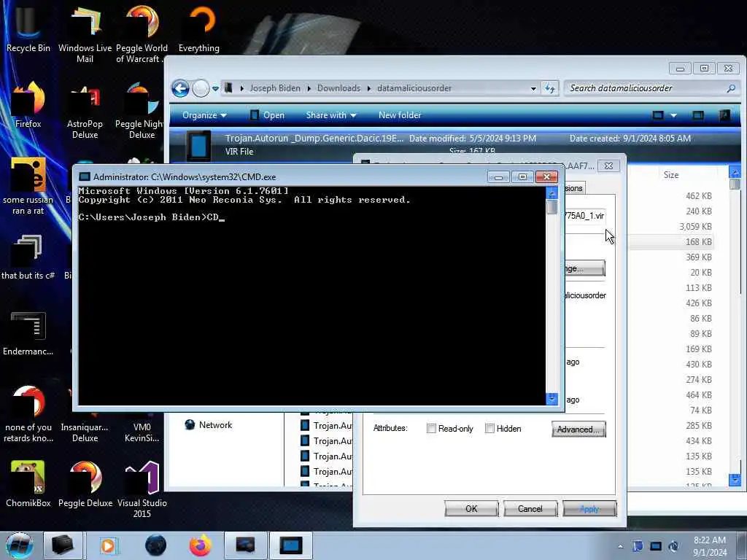This screenshot has height=560, width=747.
Task: Select the Downloads breadcrumb segment
Action: [338, 88]
